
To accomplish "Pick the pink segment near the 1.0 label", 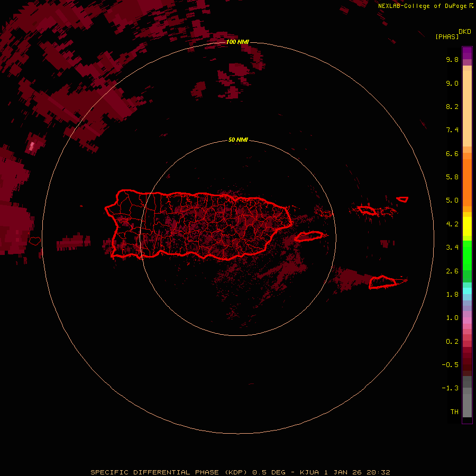I will pyautogui.click(x=467, y=321).
